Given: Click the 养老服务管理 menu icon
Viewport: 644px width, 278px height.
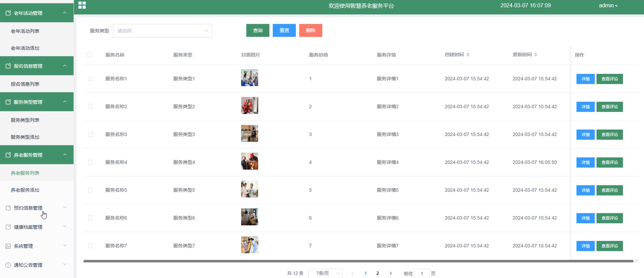Looking at the screenshot, I should click(x=8, y=155).
